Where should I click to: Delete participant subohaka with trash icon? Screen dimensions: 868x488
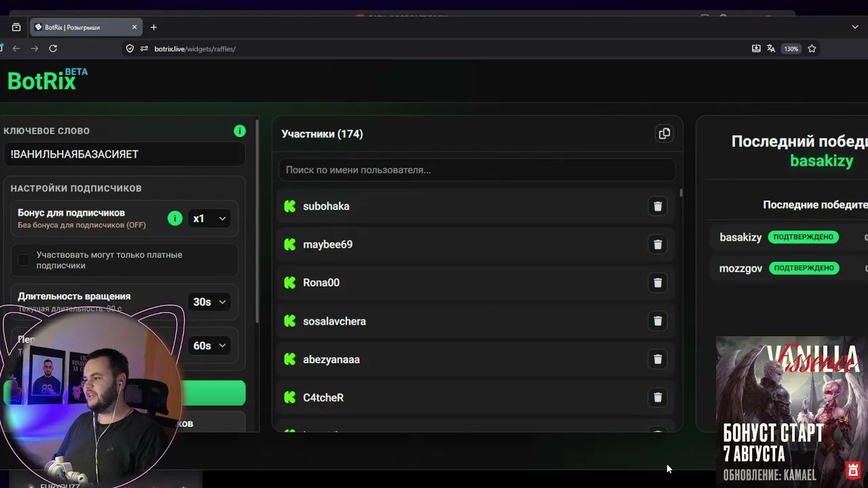pos(657,206)
